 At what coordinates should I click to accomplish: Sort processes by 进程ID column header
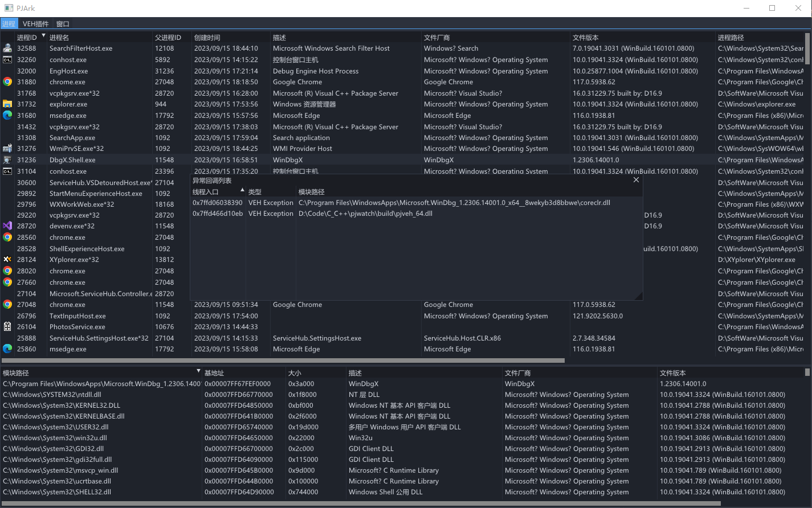31,38
